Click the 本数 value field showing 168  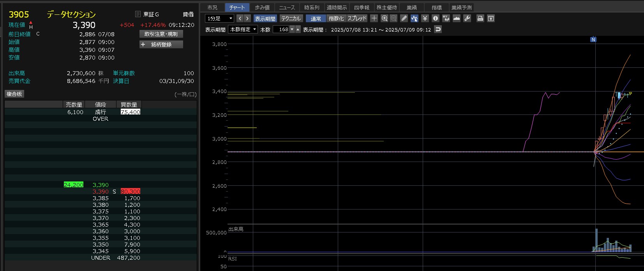(x=281, y=29)
